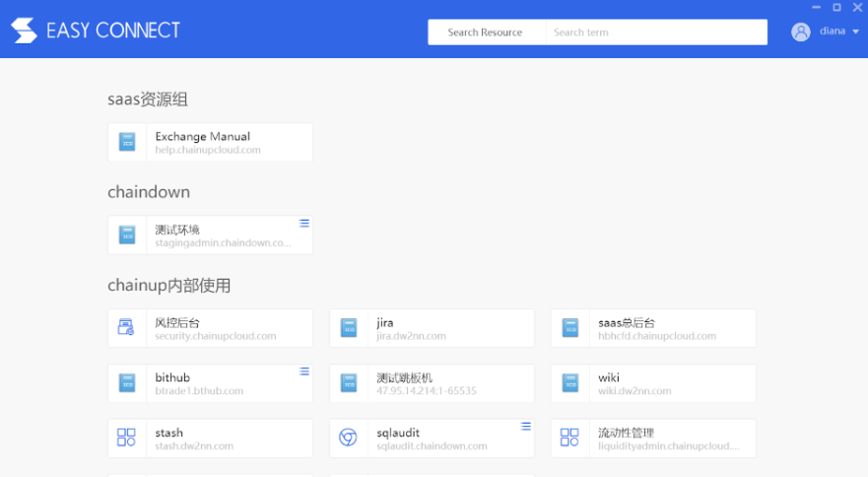Click sqlaudit.chaindown.com address text
This screenshot has width=868, height=477.
pos(432,445)
